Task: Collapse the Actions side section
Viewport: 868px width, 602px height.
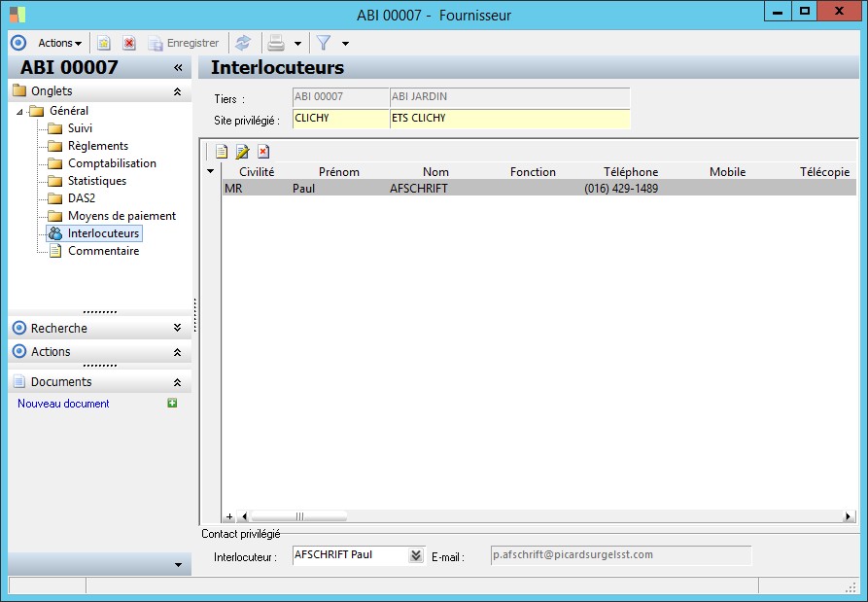Action: point(177,352)
